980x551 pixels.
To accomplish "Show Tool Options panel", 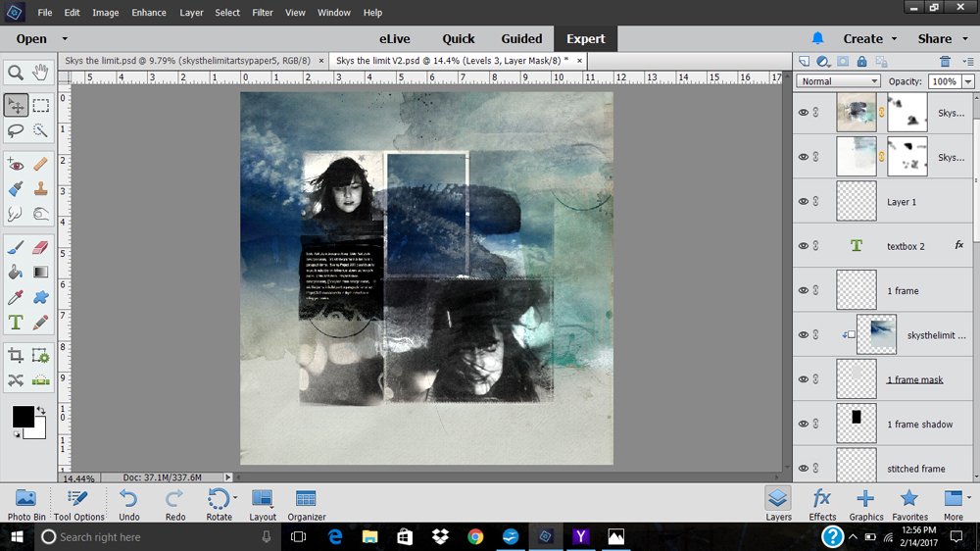I will tap(78, 504).
